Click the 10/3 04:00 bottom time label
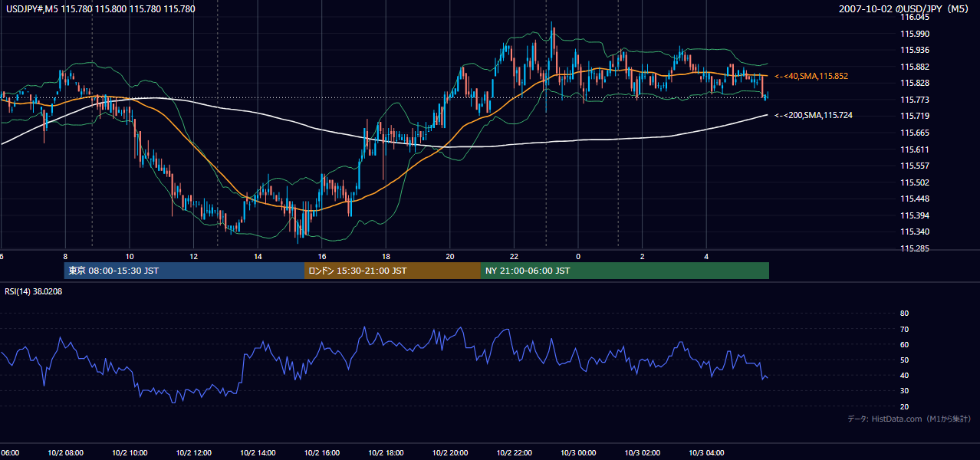 tap(707, 453)
